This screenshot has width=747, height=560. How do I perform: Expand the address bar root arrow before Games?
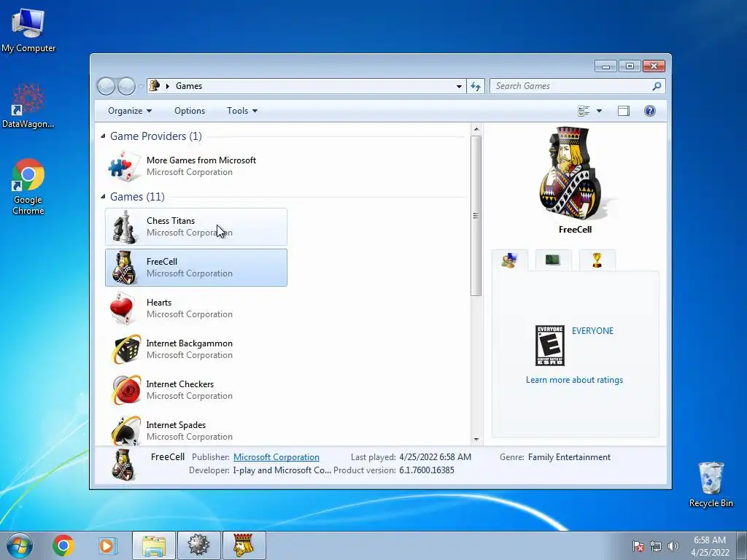168,86
